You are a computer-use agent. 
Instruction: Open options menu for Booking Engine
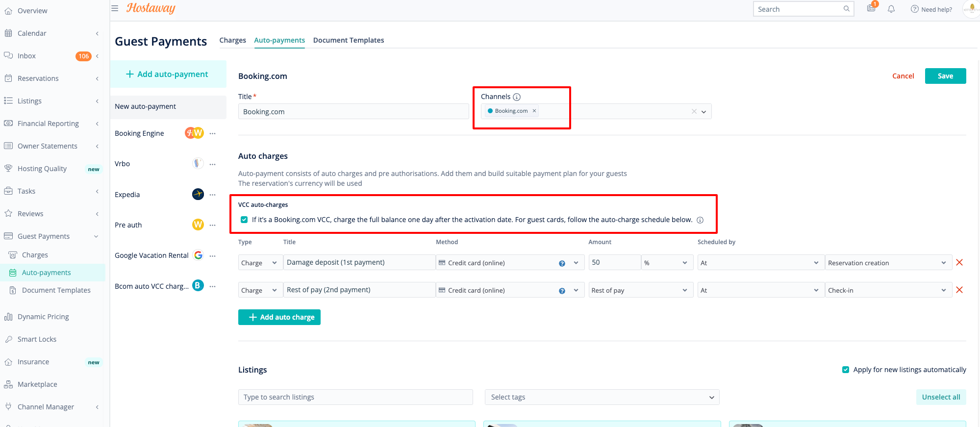tap(212, 133)
